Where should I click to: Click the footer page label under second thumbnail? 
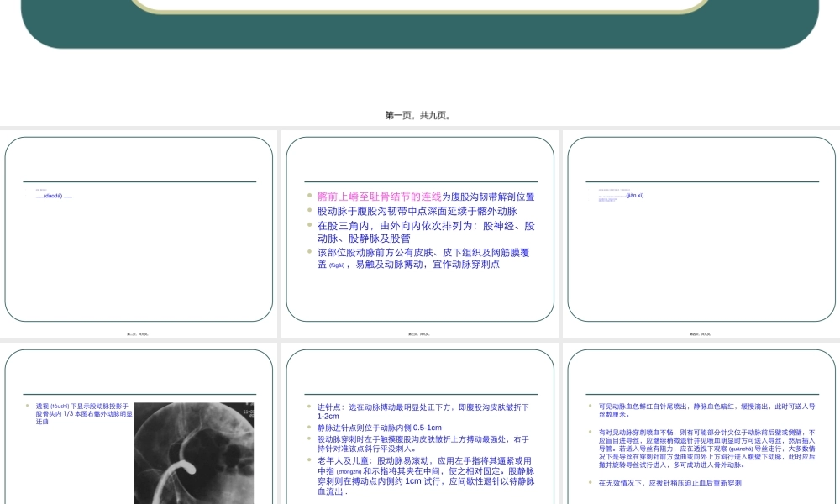(x=420, y=333)
